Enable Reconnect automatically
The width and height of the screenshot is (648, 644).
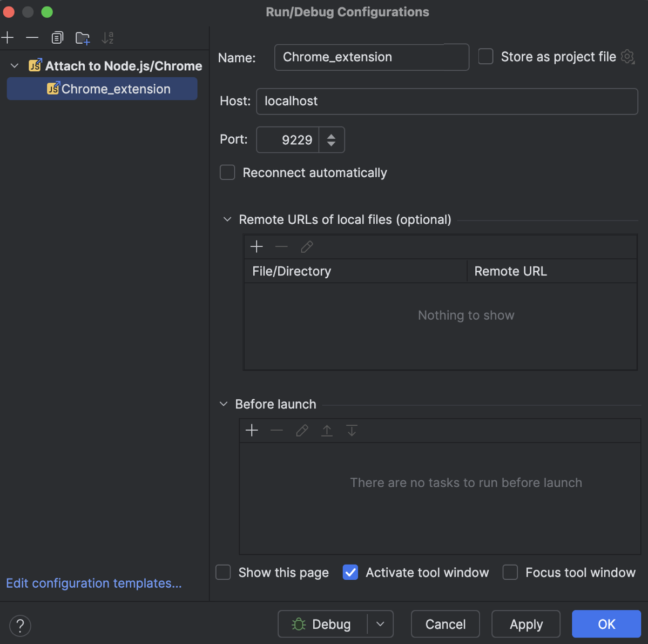coord(227,172)
